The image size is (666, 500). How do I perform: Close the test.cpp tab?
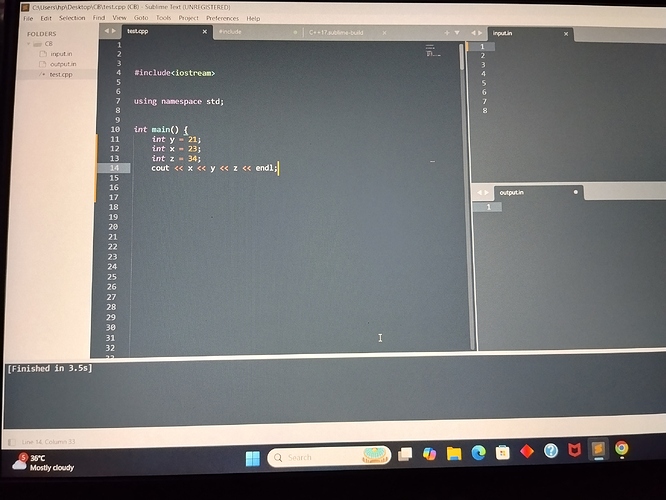click(205, 32)
